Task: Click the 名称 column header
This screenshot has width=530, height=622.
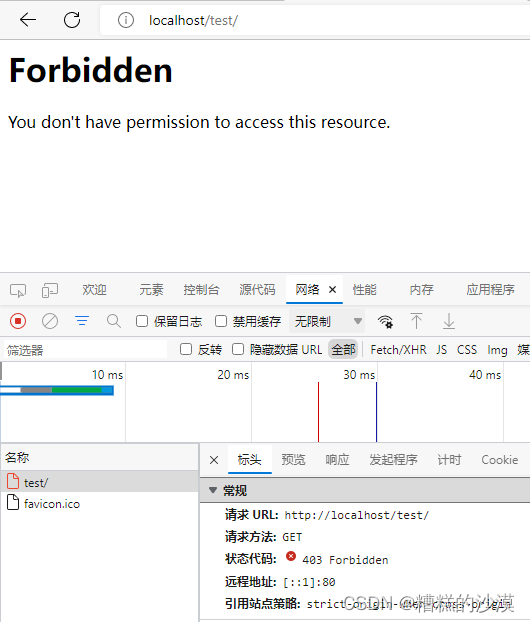Action: click(99, 457)
